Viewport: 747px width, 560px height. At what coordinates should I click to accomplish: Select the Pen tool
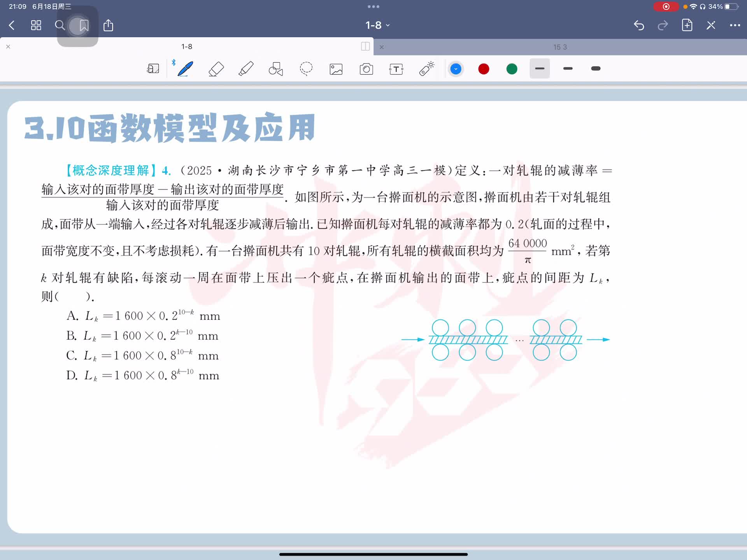(185, 69)
